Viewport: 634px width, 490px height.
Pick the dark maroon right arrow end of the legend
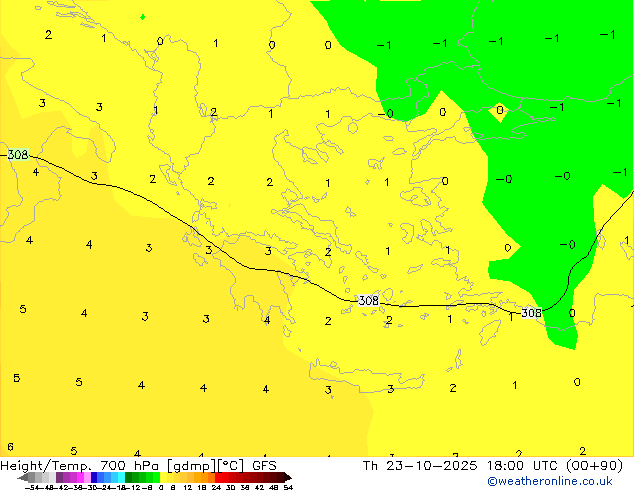288,477
